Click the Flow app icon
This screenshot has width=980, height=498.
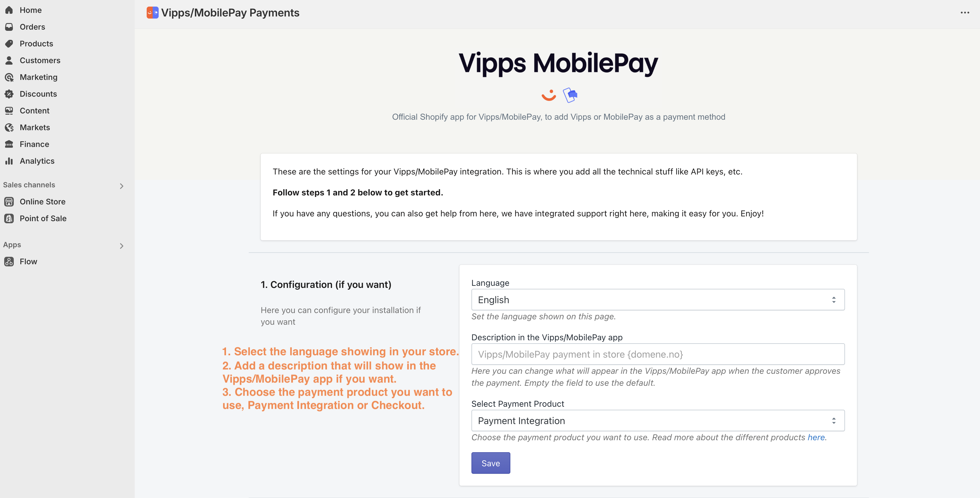[9, 261]
